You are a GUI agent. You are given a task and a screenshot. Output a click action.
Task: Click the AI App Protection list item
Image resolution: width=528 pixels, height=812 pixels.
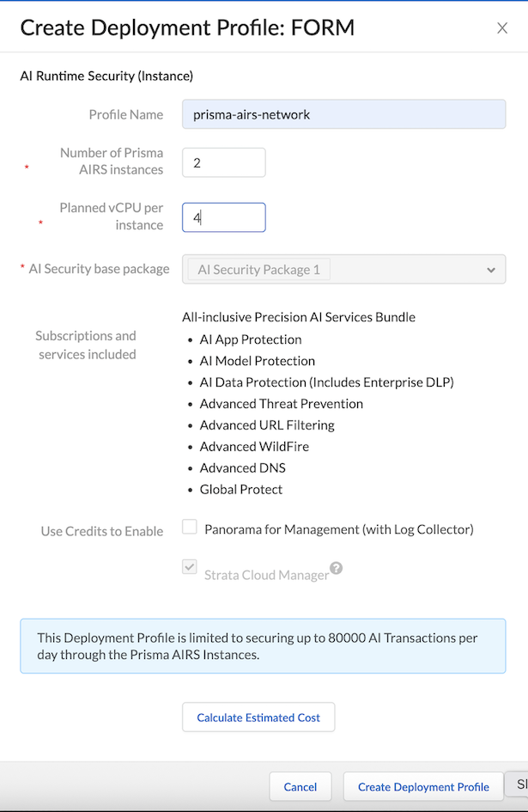(x=251, y=339)
